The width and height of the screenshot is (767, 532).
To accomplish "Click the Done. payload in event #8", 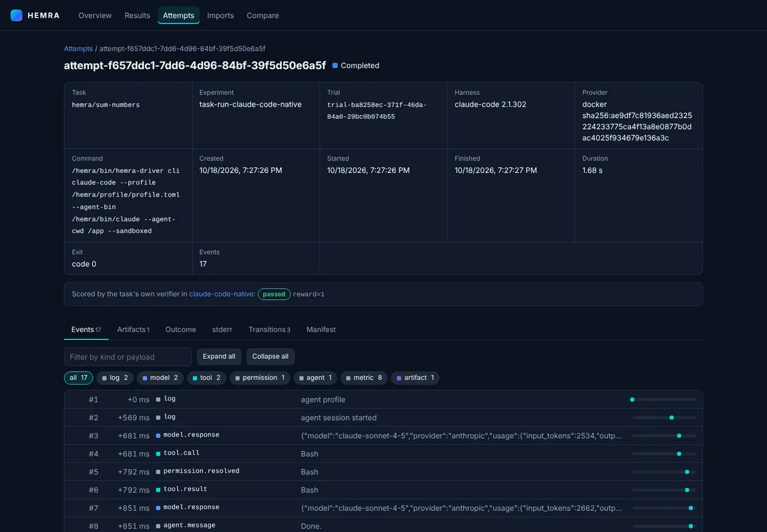I will 311,526.
